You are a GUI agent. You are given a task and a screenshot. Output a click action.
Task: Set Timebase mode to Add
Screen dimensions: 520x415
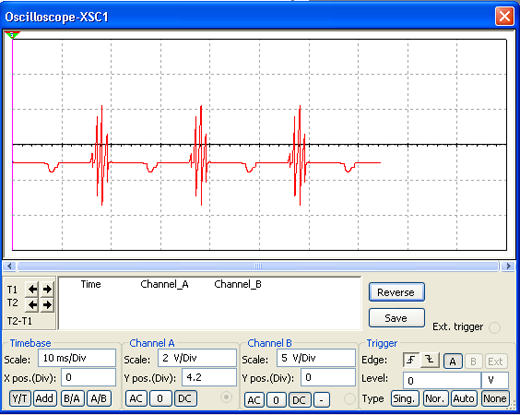pos(45,398)
